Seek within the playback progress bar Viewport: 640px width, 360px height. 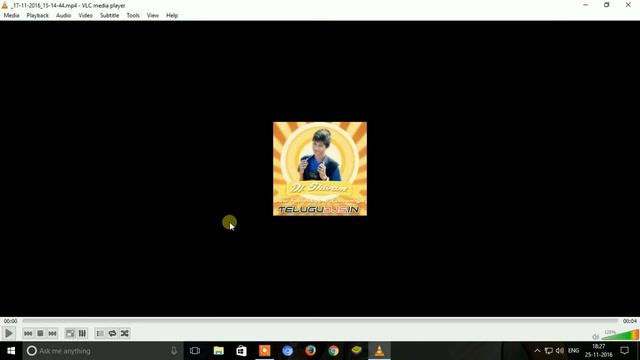[x=320, y=321]
